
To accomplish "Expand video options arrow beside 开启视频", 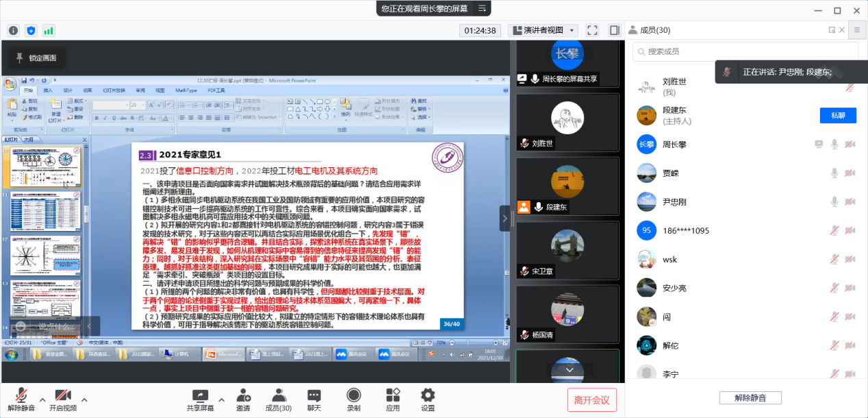I will click(84, 399).
